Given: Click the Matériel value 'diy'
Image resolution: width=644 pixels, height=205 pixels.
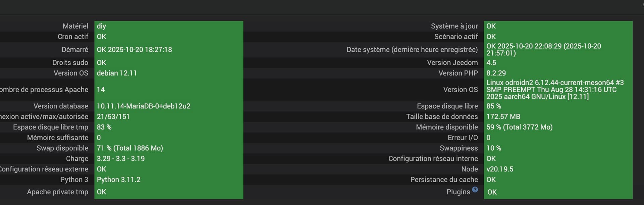Looking at the screenshot, I should click(x=101, y=26).
